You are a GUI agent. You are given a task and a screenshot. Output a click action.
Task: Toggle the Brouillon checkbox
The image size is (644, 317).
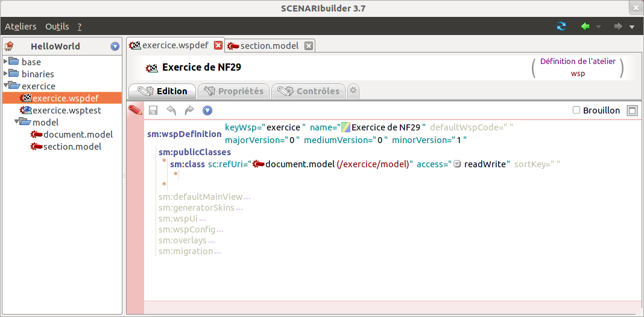[576, 110]
